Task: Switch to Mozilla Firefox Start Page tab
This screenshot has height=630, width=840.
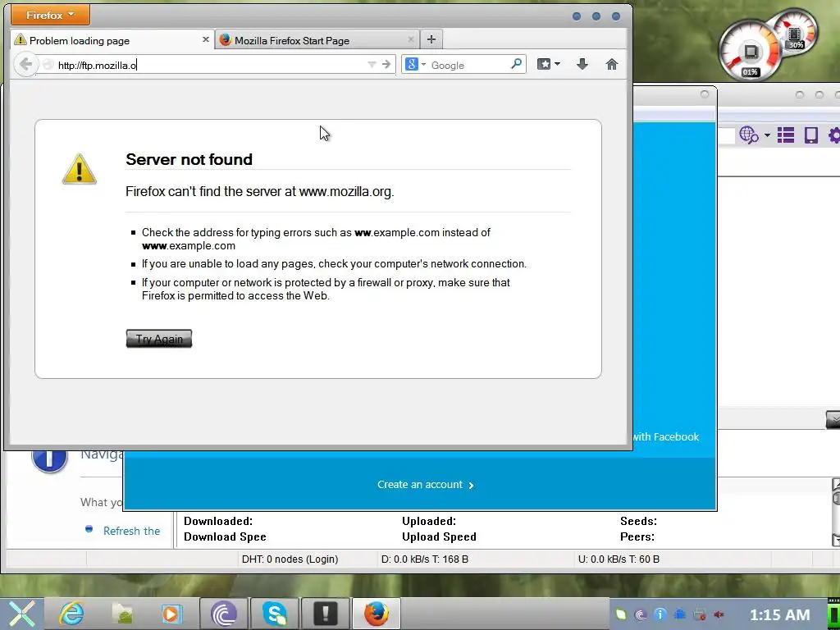Action: 316,40
